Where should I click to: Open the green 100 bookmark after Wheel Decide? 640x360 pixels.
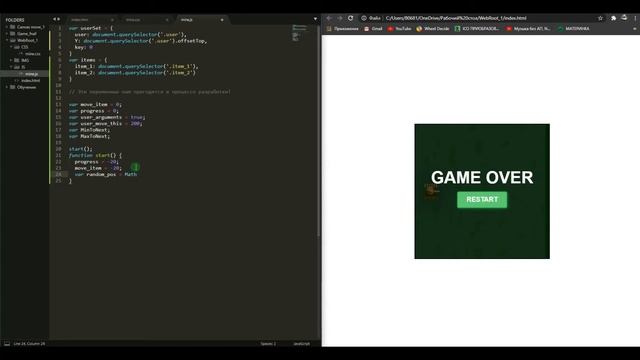click(477, 29)
